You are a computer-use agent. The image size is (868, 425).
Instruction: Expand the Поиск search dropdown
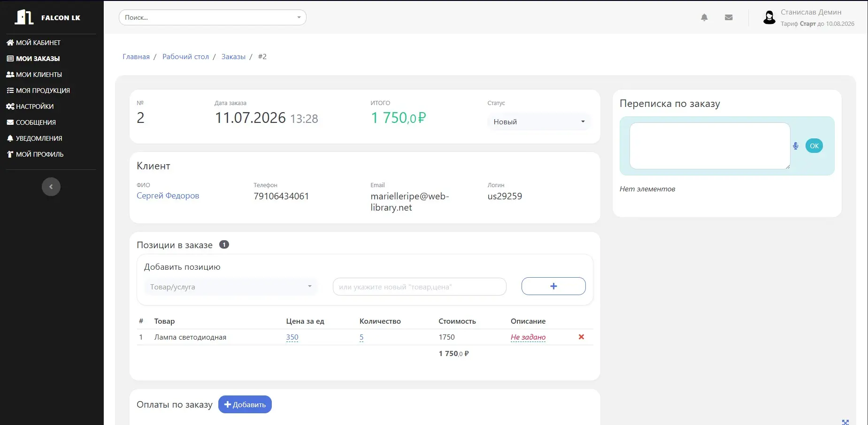click(x=213, y=17)
